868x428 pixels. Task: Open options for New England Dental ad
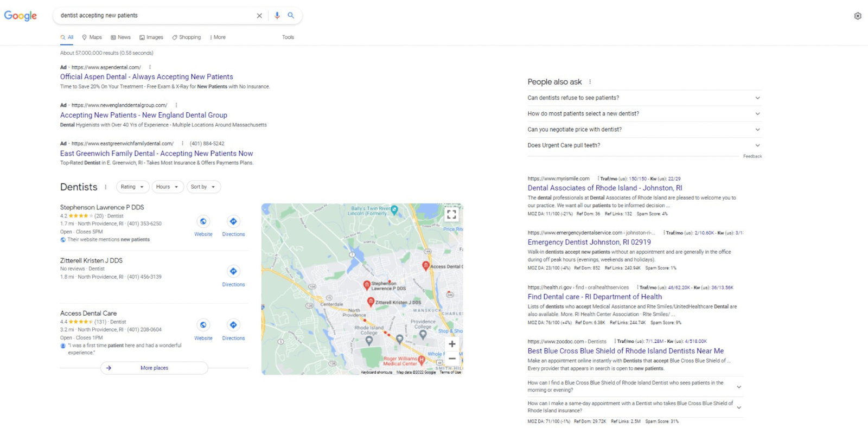point(176,105)
